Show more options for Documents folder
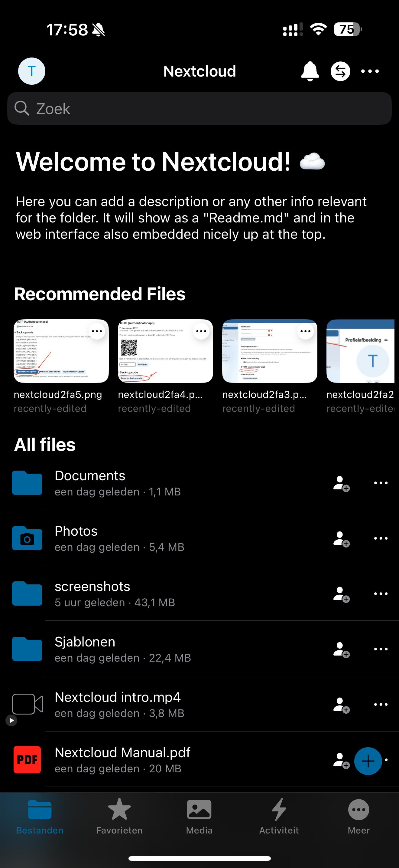The width and height of the screenshot is (399, 868). click(x=381, y=483)
